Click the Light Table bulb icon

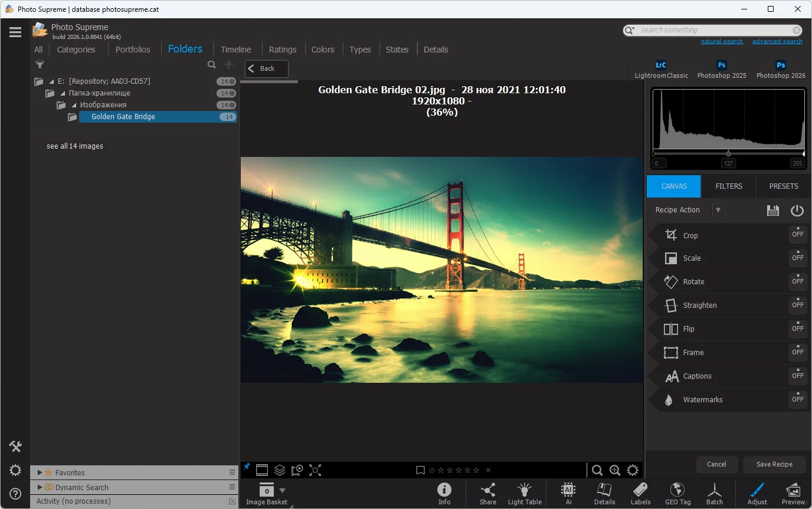[524, 490]
